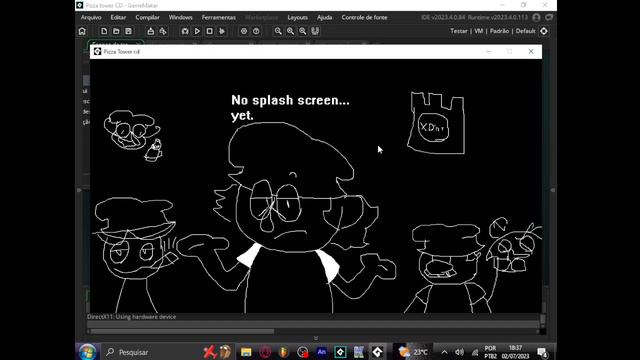This screenshot has width=640, height=360.
Task: Clean the build cache with broom icon
Action: coord(222,31)
